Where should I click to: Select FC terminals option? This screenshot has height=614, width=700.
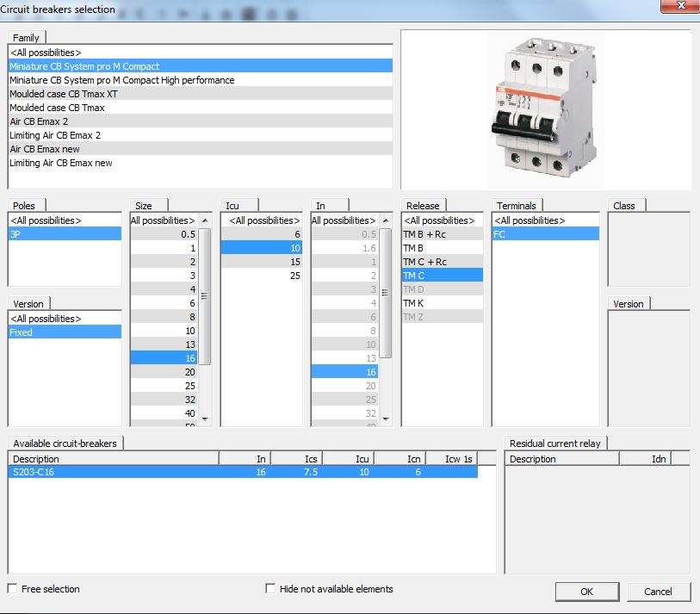[x=546, y=234]
